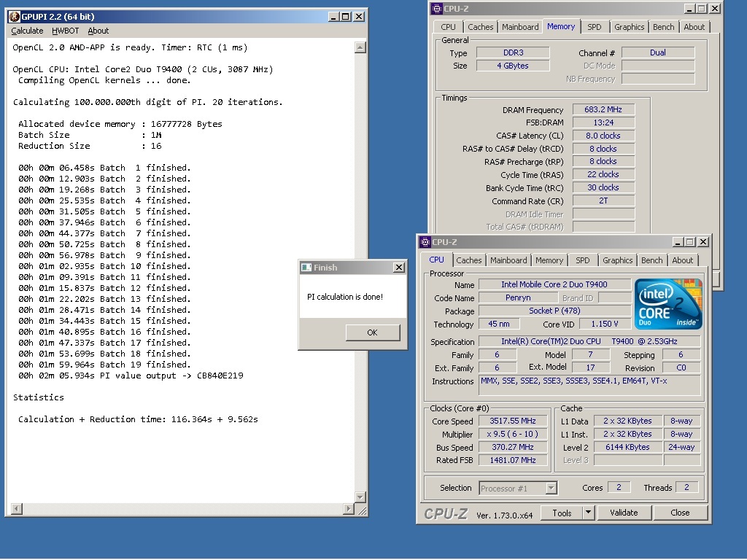This screenshot has height=560, width=747.
Task: Click the front CPU-Z window's title icon
Action: tap(425, 242)
